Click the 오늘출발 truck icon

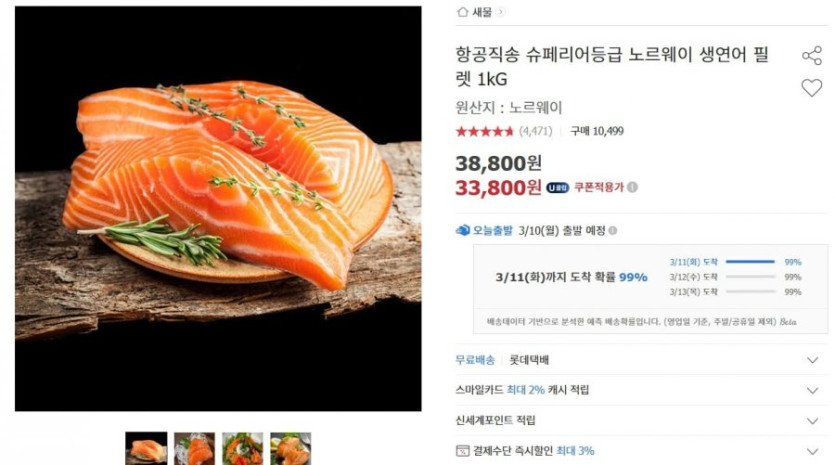[463, 230]
